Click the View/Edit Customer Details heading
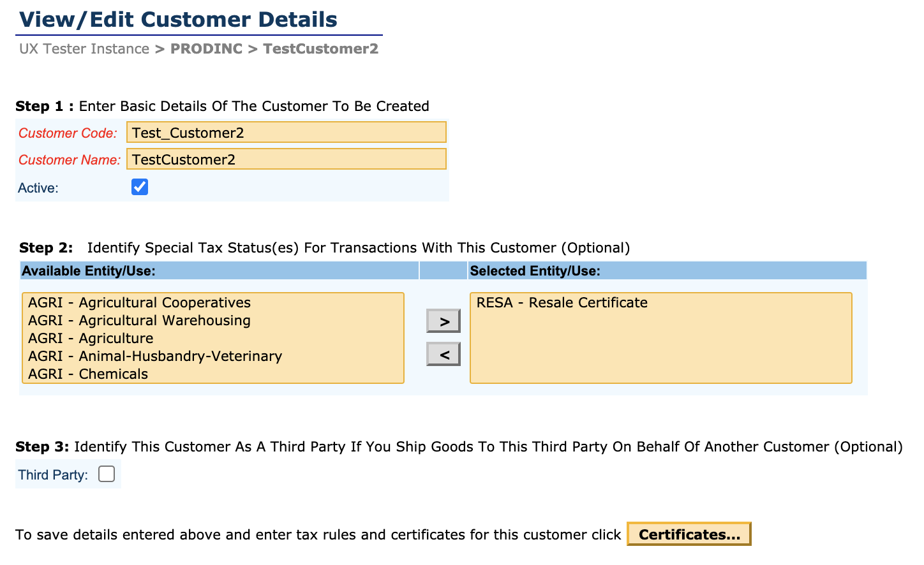Viewport: 924px width, 565px height. pyautogui.click(x=178, y=20)
